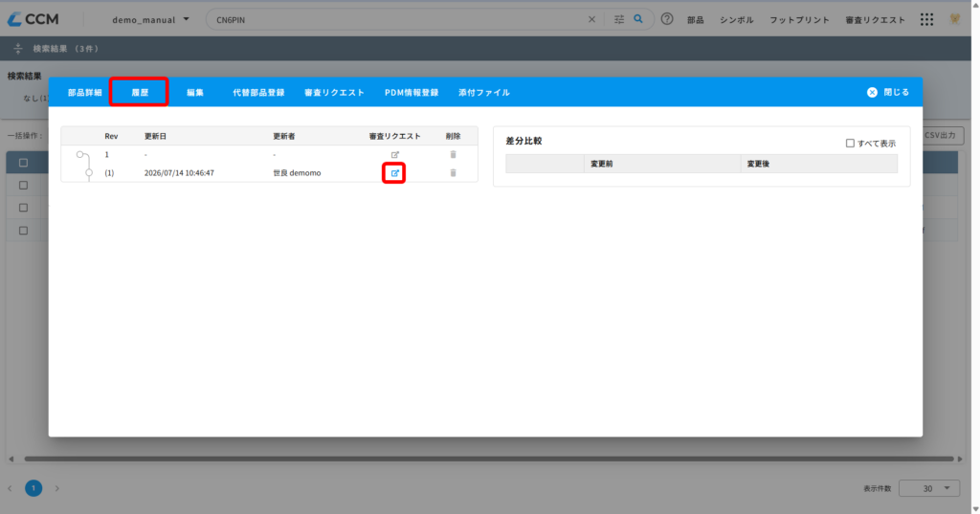980x514 pixels.
Task: Select page 1 pagination button
Action: click(33, 488)
